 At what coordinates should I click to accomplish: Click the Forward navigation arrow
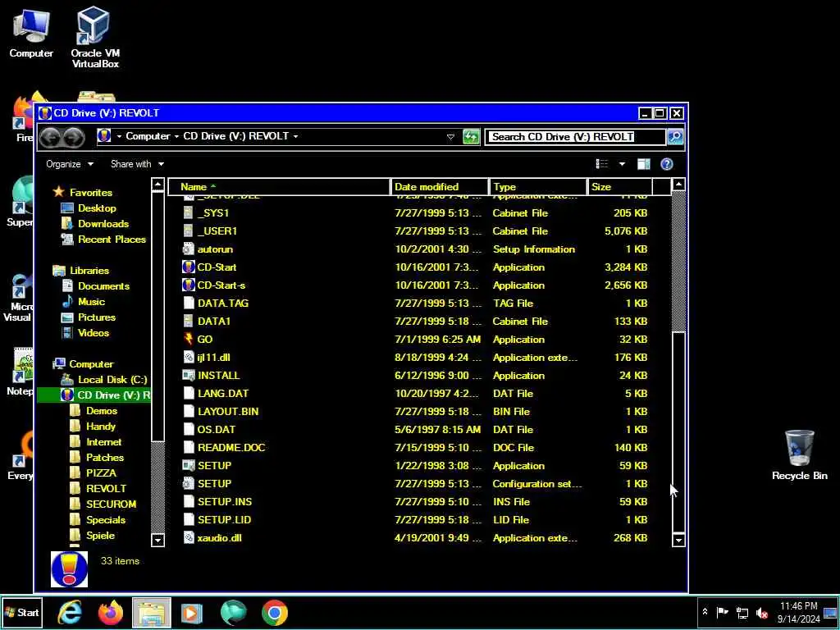point(73,137)
